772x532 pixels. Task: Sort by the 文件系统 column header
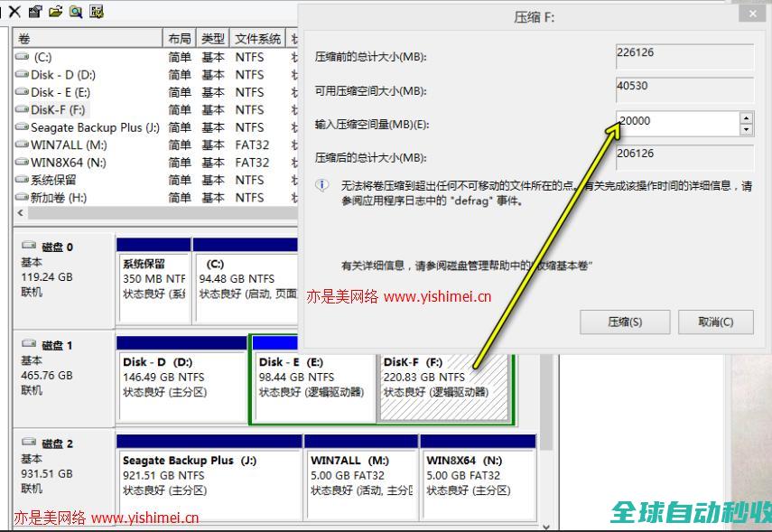point(257,39)
